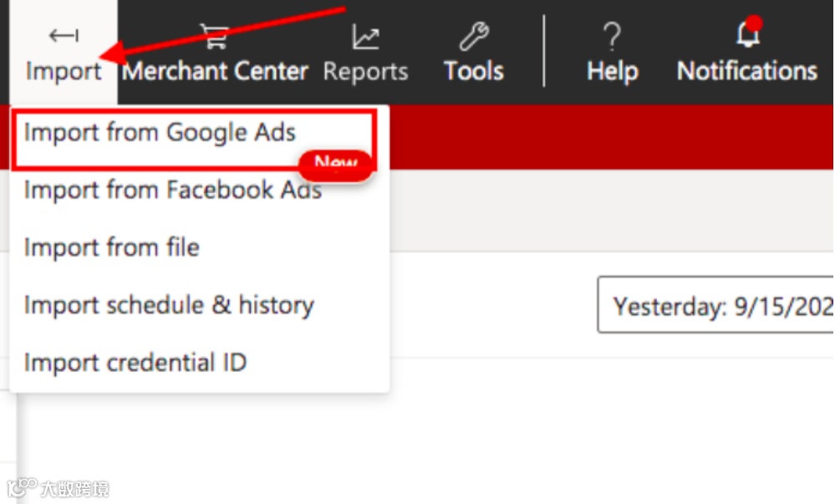Open the Yesterday date range picker
The width and height of the screenshot is (835, 504).
click(x=715, y=305)
